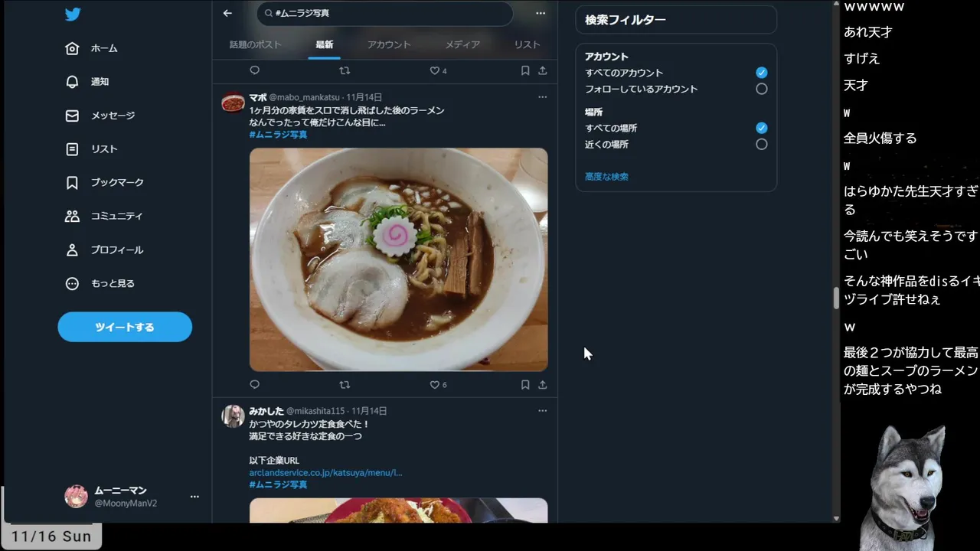This screenshot has width=980, height=551.
Task: Expand account menu next to ムーニーマン
Action: pyautogui.click(x=194, y=497)
